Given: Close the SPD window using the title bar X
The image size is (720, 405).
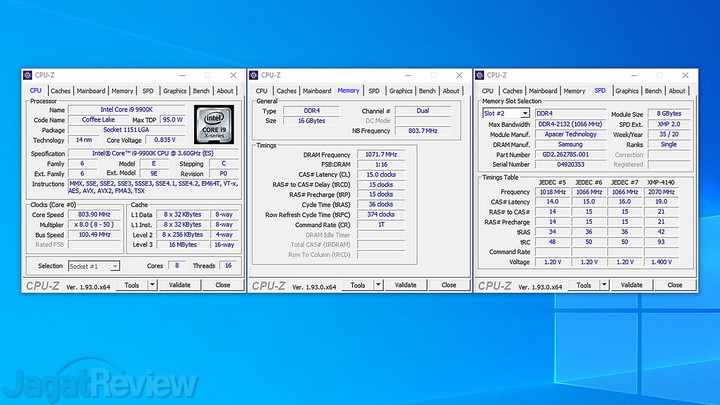Looking at the screenshot, I should (x=682, y=76).
